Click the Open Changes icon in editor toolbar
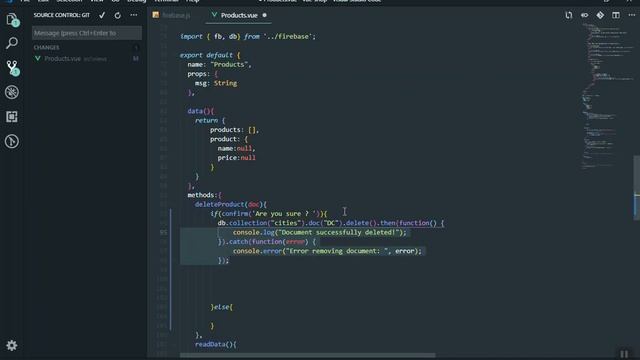The image size is (640, 360). [569, 16]
